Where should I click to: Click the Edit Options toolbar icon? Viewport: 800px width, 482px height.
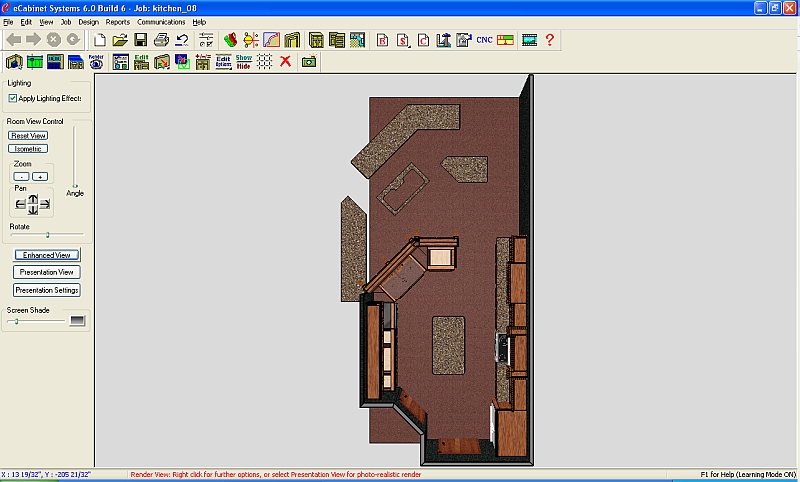[x=223, y=61]
